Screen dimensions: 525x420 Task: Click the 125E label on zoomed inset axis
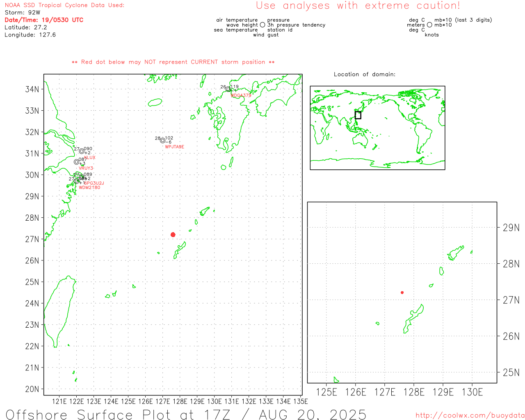[326, 393]
